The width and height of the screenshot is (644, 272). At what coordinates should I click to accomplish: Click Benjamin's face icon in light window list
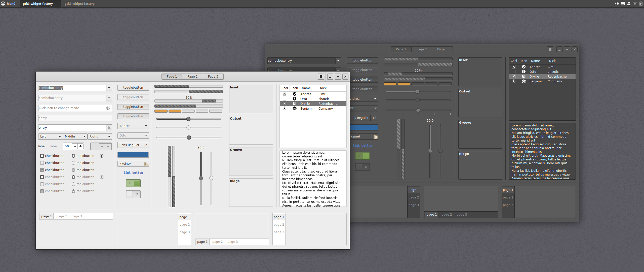[x=295, y=108]
